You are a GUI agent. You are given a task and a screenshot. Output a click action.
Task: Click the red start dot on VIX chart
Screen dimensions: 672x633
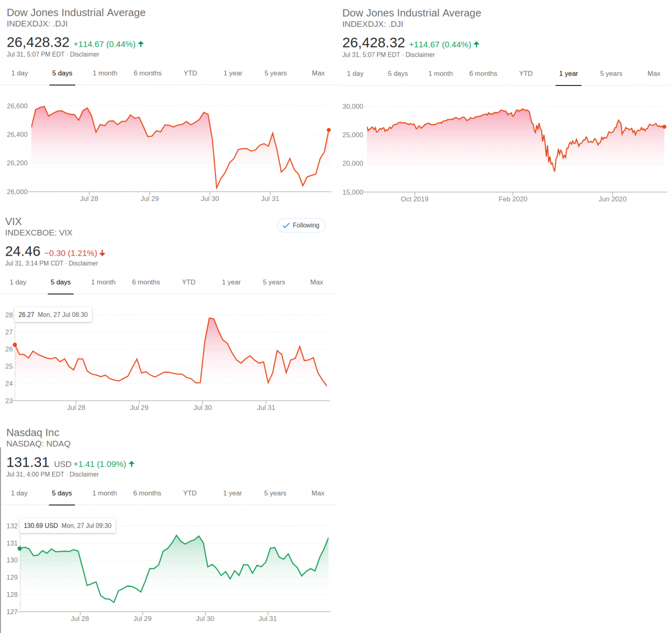coord(15,345)
